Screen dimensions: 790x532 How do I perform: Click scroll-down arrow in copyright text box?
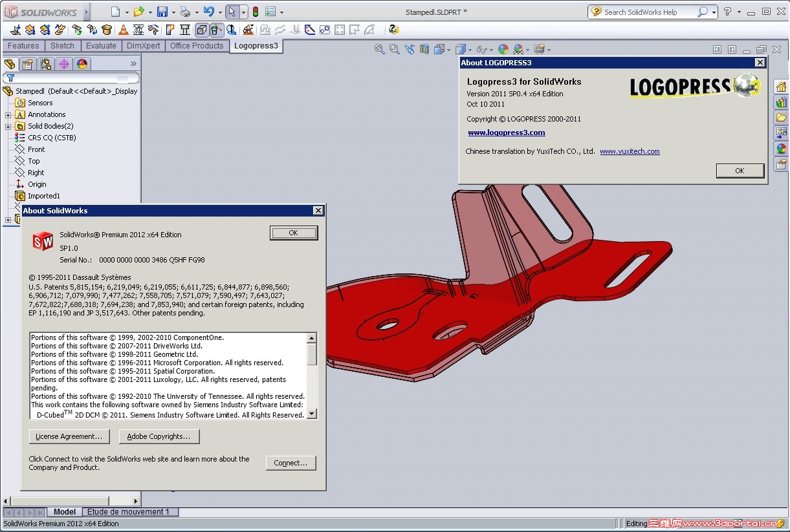[x=312, y=414]
